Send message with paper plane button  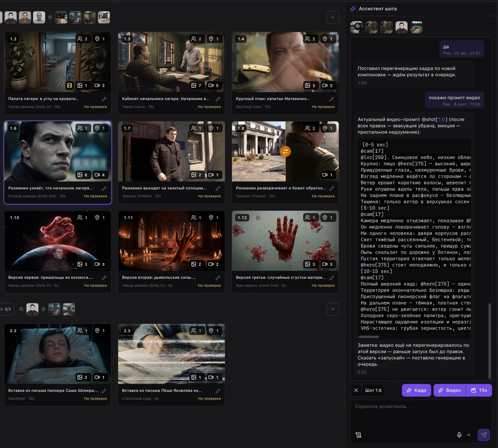484,435
